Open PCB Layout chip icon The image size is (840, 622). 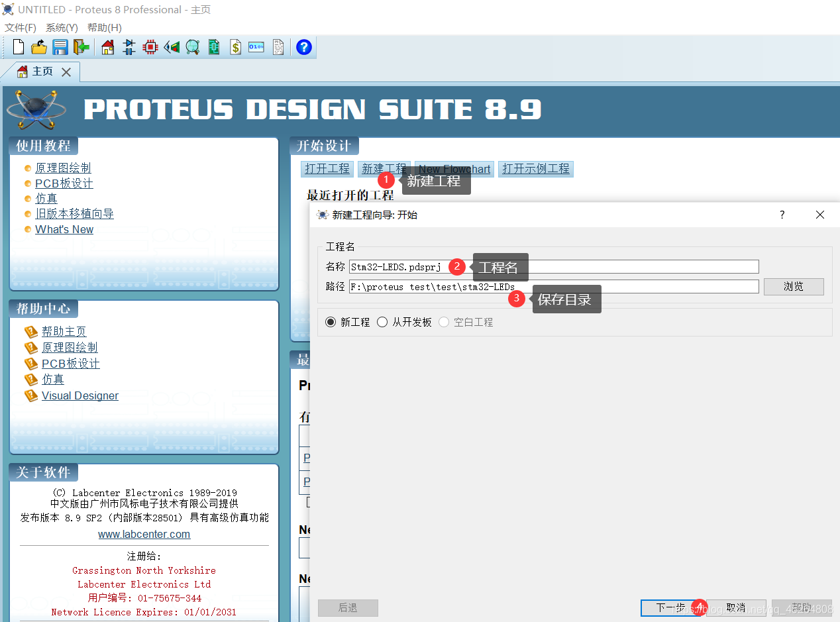click(150, 47)
